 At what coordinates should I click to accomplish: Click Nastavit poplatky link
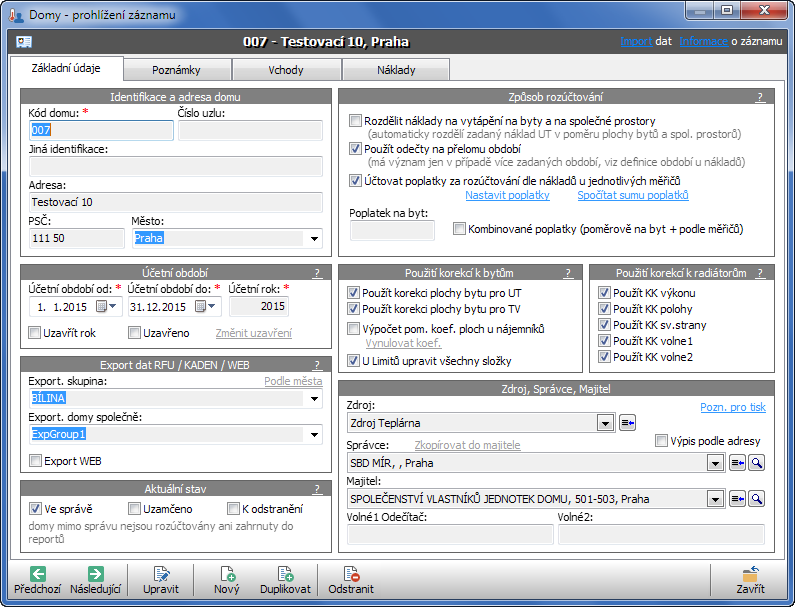point(507,195)
